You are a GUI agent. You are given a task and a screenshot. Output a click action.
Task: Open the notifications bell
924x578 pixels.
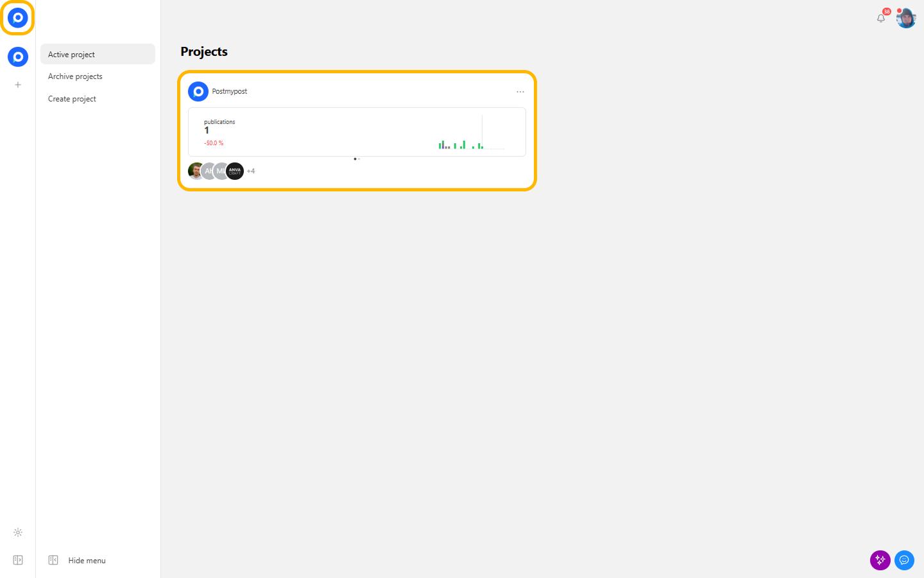point(881,18)
